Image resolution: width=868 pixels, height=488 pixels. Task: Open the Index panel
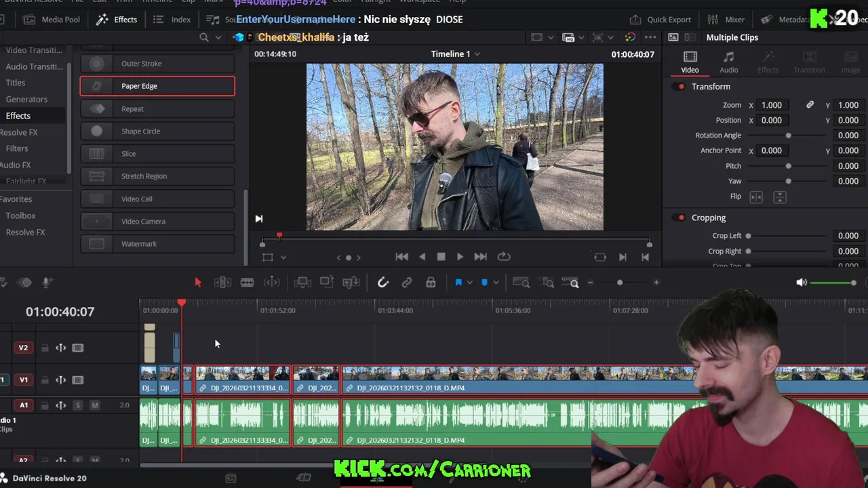[x=172, y=20]
